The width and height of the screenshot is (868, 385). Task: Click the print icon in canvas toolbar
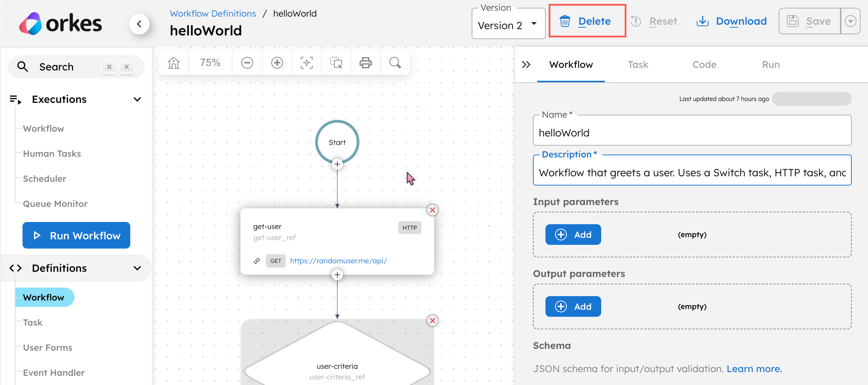click(366, 63)
